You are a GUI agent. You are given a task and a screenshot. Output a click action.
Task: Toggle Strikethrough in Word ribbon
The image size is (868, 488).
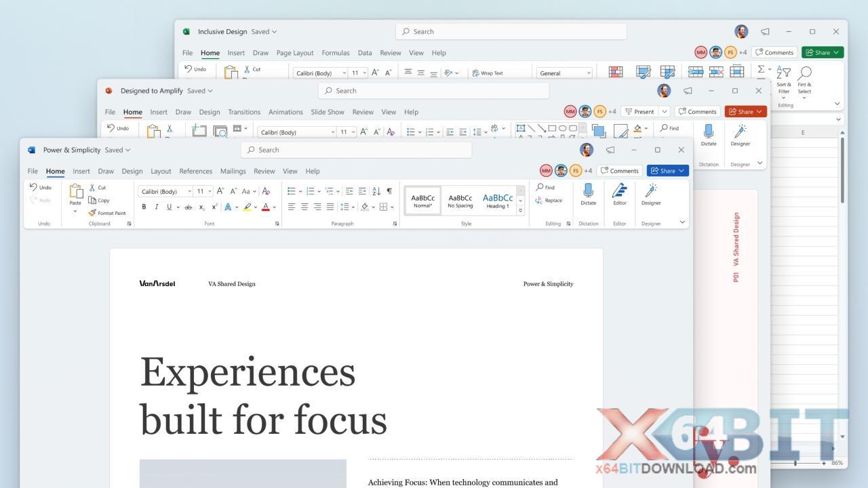coord(189,207)
